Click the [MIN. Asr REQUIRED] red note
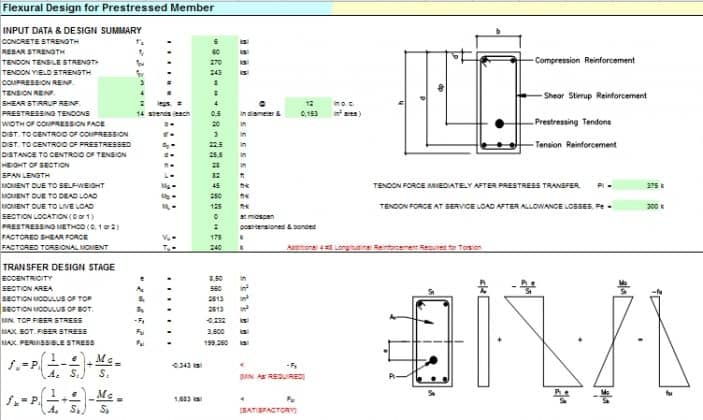 pos(272,377)
